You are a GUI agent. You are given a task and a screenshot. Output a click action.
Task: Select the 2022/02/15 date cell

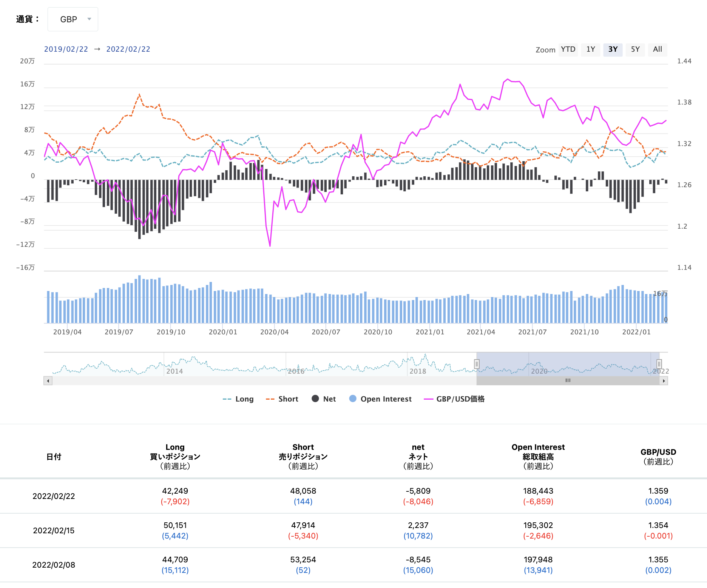pyautogui.click(x=54, y=531)
